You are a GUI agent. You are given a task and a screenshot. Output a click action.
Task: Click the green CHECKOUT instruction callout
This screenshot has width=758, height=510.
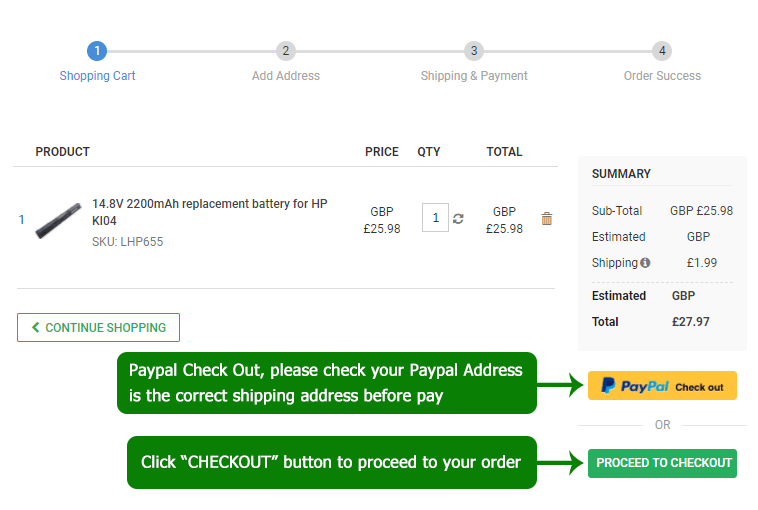point(331,462)
